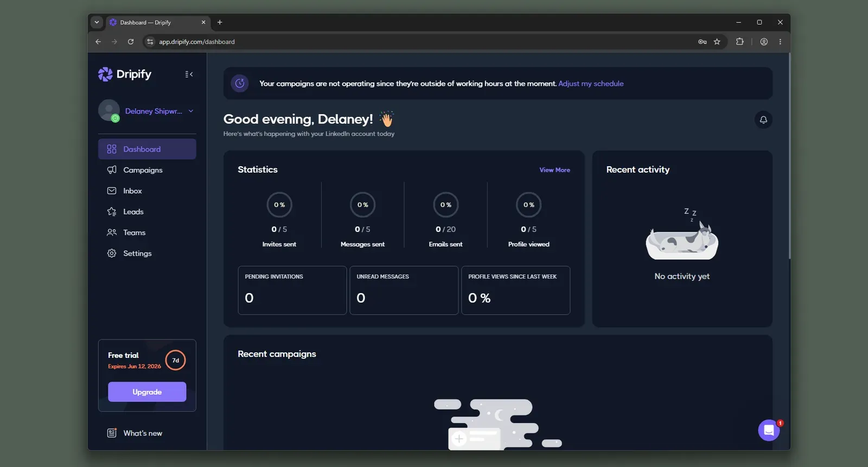This screenshot has height=467, width=868.
Task: Click the Unread Messages card
Action: (x=404, y=290)
